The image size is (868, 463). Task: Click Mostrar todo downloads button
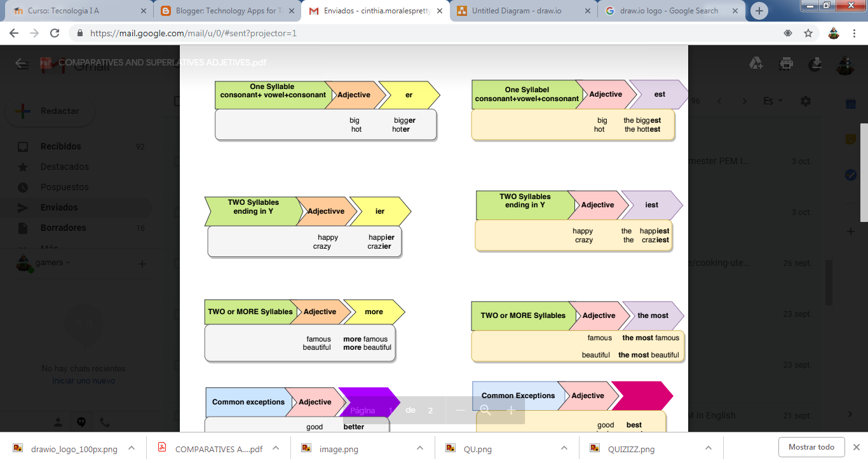[811, 447]
